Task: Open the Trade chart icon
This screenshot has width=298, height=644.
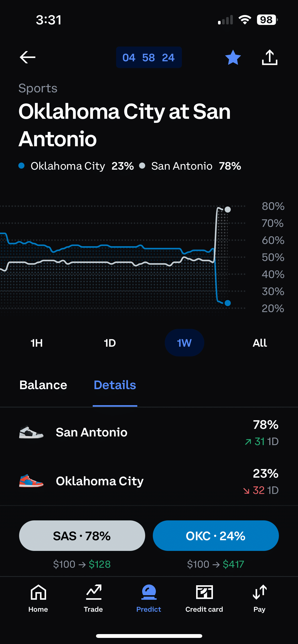Action: 93,593
